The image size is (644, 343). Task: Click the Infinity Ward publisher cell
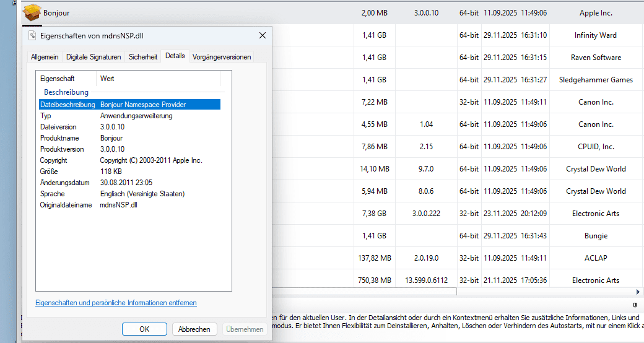tap(596, 35)
